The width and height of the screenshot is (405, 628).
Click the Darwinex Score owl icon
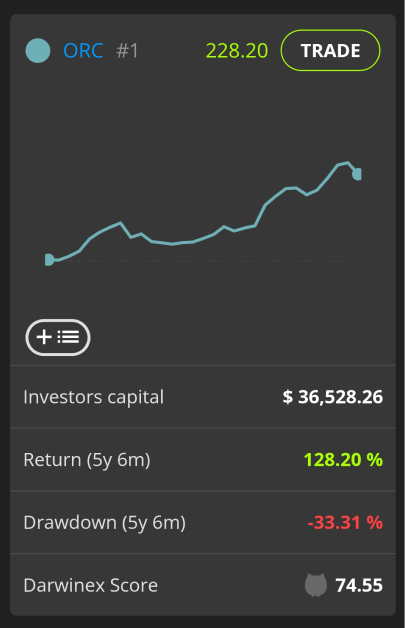click(316, 585)
